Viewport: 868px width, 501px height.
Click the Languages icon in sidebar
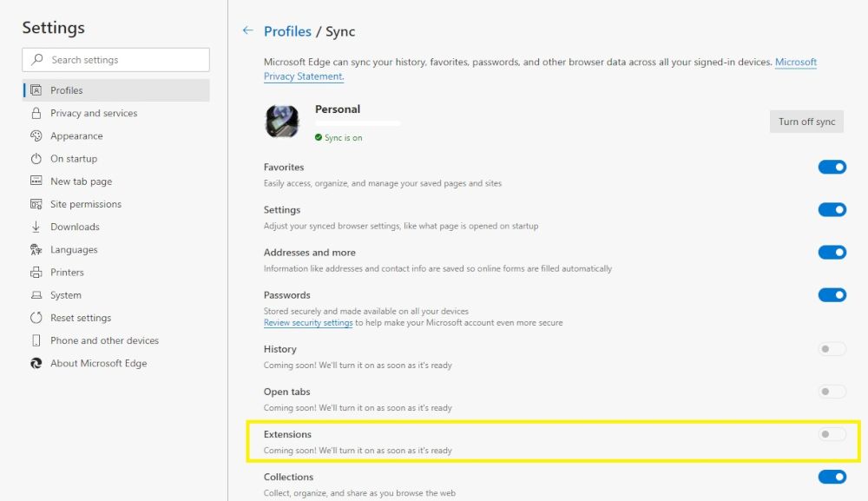36,249
